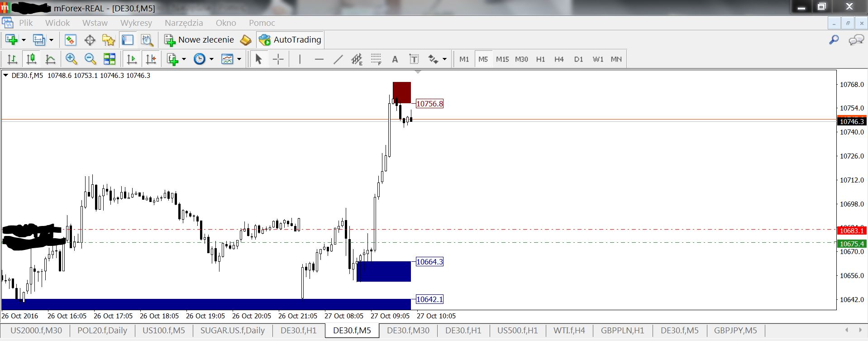Tile the chart windows
Viewport: 868px width, 341px height.
pyautogui.click(x=110, y=59)
